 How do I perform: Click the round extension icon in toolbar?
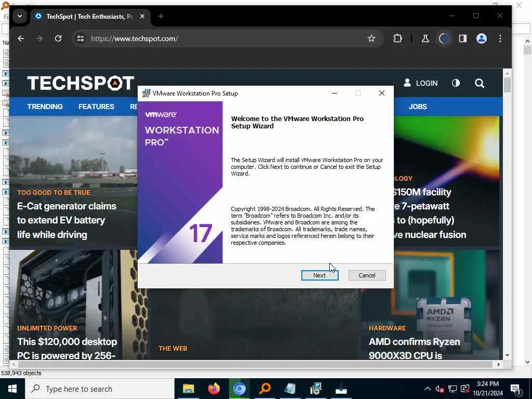pyautogui.click(x=444, y=38)
